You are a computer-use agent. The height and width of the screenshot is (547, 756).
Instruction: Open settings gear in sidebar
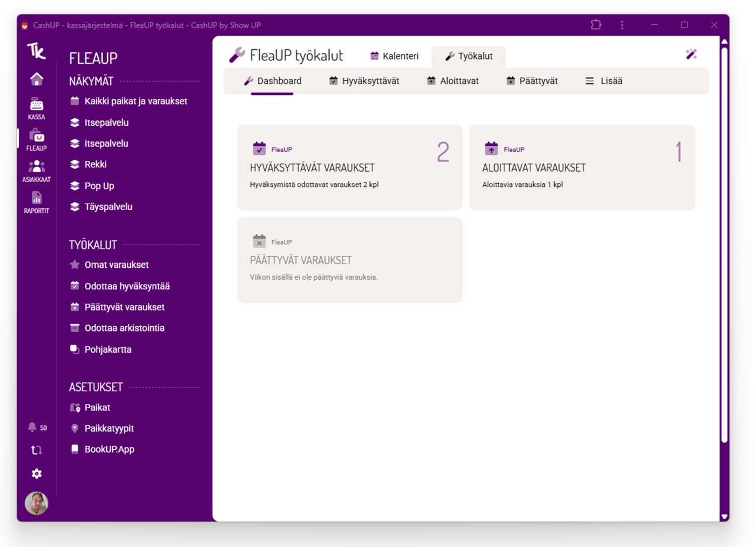[x=37, y=474]
